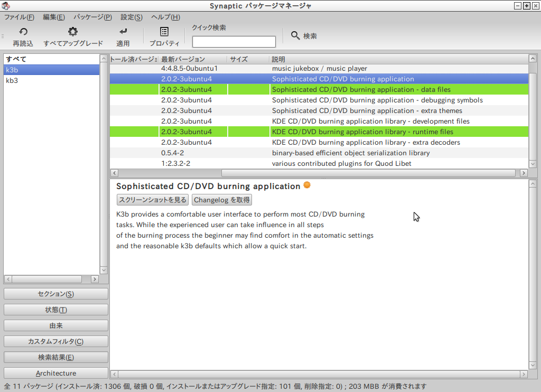Click the toolbar drag handle at left edge

point(3,36)
